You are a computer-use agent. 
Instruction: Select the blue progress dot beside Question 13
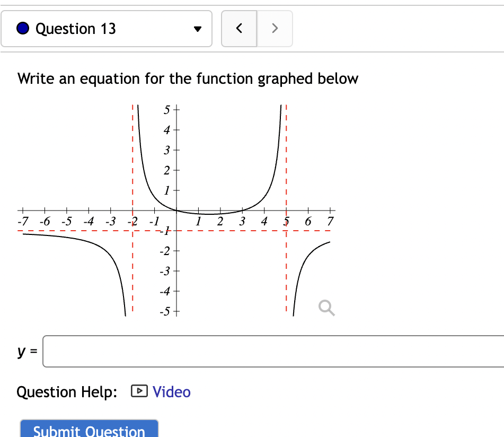click(x=22, y=28)
